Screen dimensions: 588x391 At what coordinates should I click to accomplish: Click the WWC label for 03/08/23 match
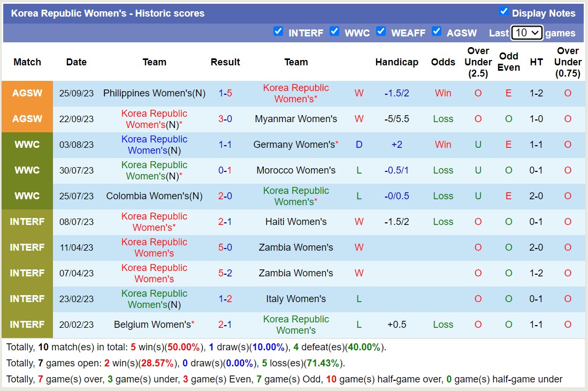(27, 145)
